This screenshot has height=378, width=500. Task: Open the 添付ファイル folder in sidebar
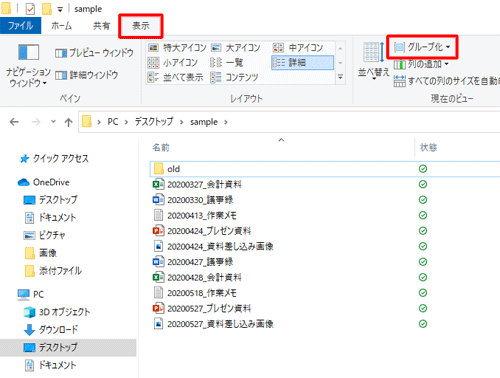tap(53, 271)
